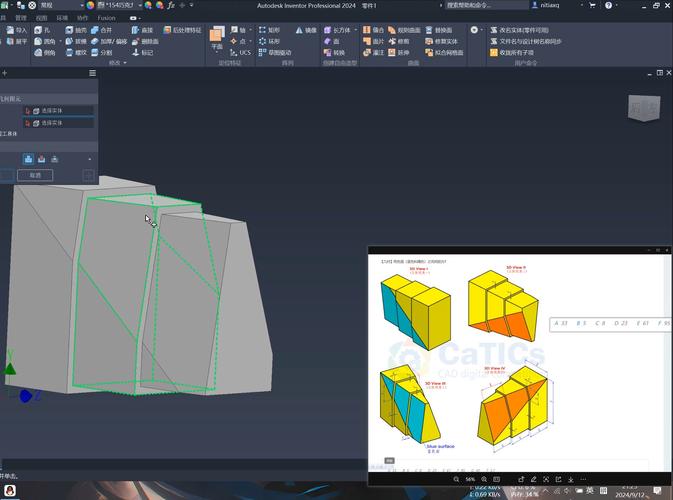Open the 常规 appearance dropdown in title bar
Screen dimensions: 673x500
tap(58, 5)
